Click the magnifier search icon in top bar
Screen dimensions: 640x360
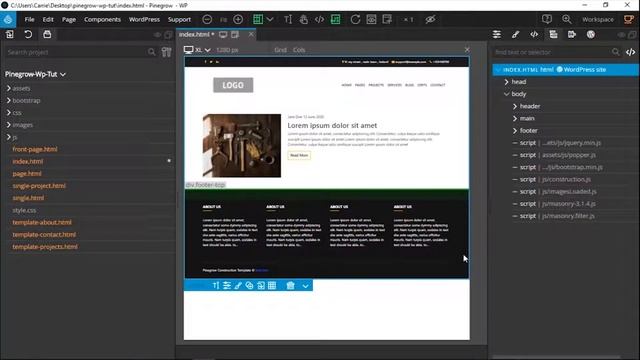point(567,19)
